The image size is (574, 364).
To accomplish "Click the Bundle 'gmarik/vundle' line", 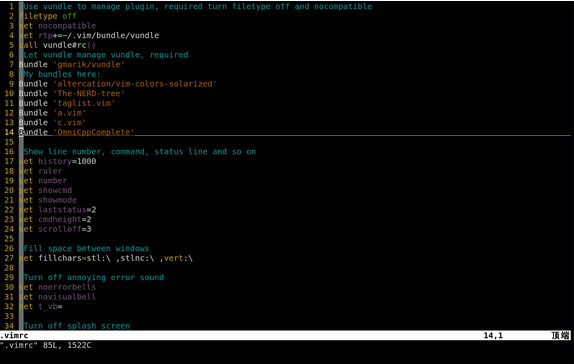I will point(72,64).
